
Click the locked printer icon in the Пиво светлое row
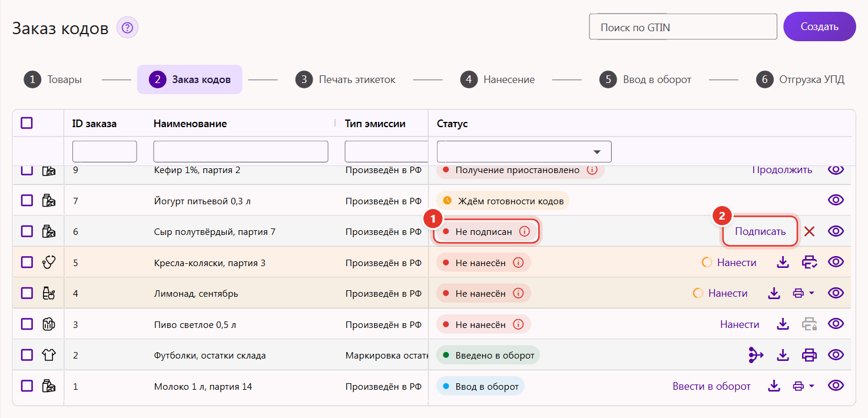click(810, 324)
